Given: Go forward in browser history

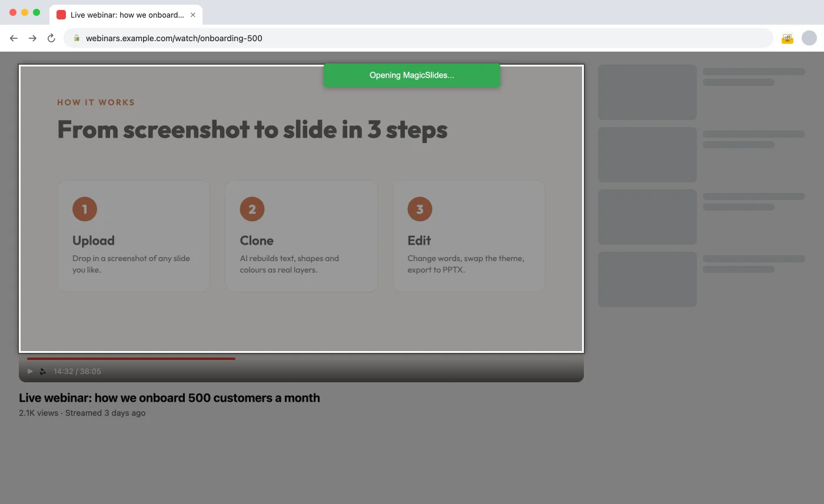Looking at the screenshot, I should point(32,38).
